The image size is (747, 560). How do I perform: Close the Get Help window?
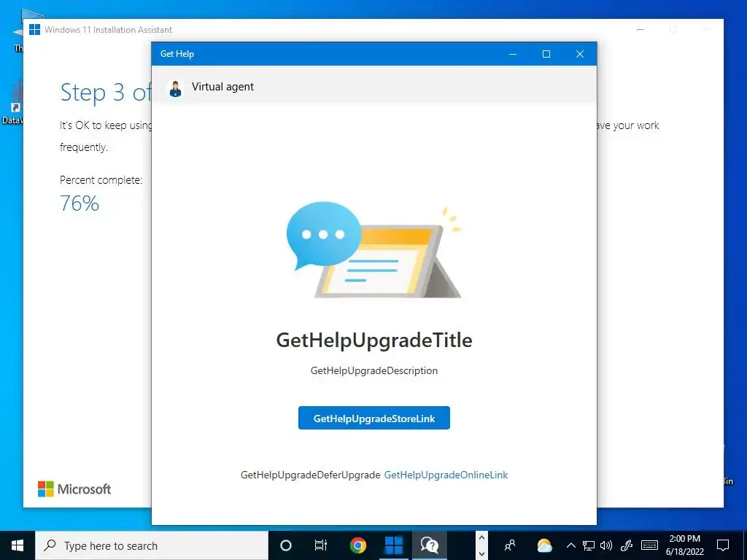(x=580, y=54)
